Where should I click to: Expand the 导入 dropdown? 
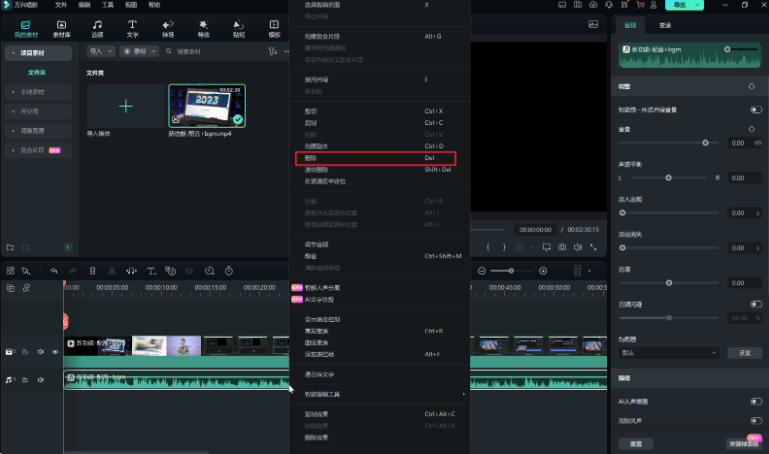[x=100, y=50]
